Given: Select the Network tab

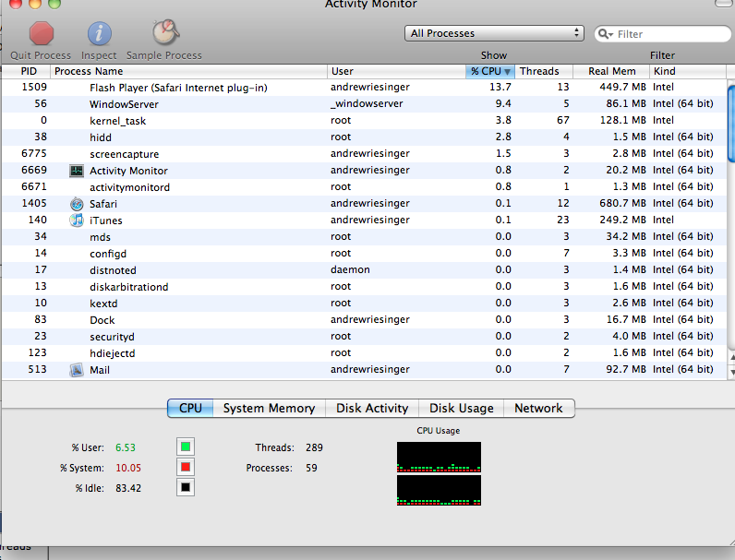Looking at the screenshot, I should tap(538, 409).
